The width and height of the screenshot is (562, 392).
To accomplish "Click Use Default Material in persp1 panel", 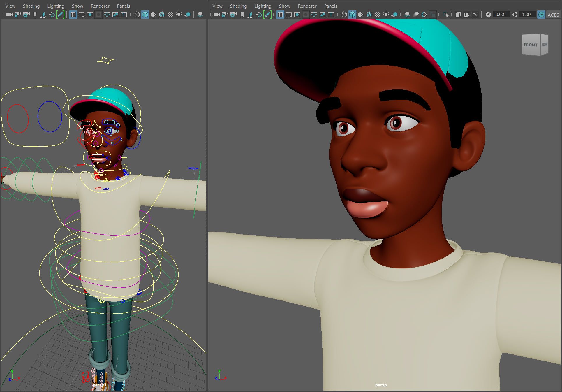I will (154, 15).
